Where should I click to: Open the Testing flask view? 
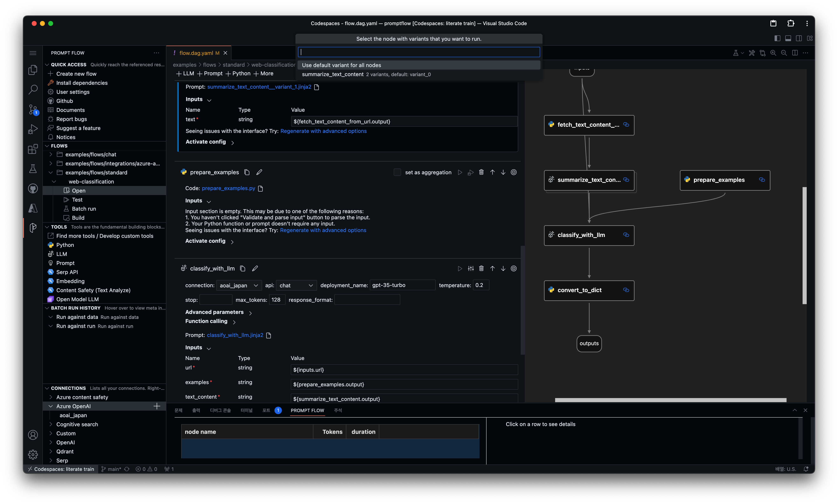pos(33,168)
